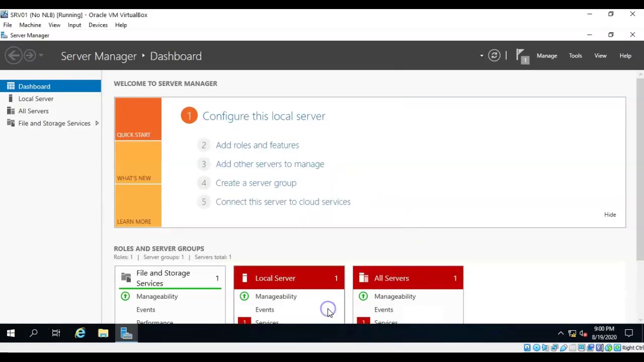
Task: Click Manageability in File and Storage tile
Action: 157,297
